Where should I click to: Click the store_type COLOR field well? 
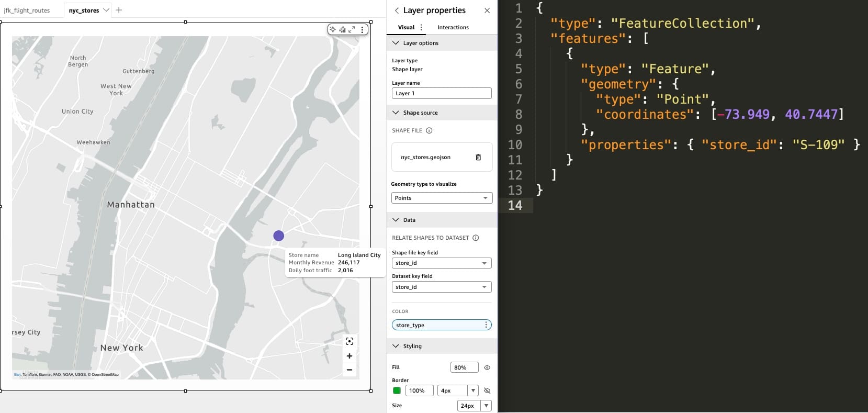pyautogui.click(x=442, y=325)
